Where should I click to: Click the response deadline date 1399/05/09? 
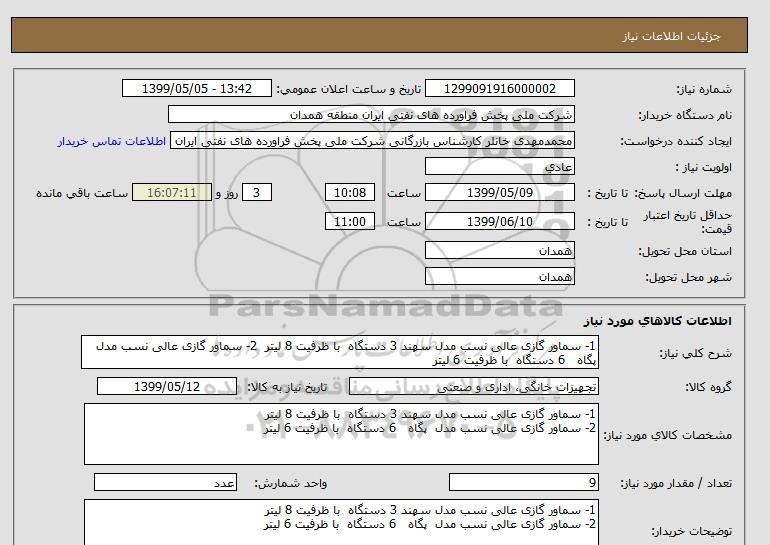[x=499, y=192]
